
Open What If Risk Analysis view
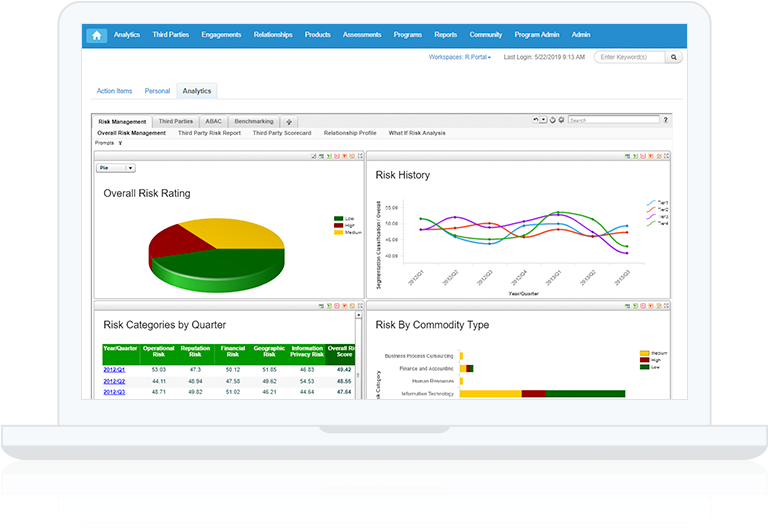417,133
